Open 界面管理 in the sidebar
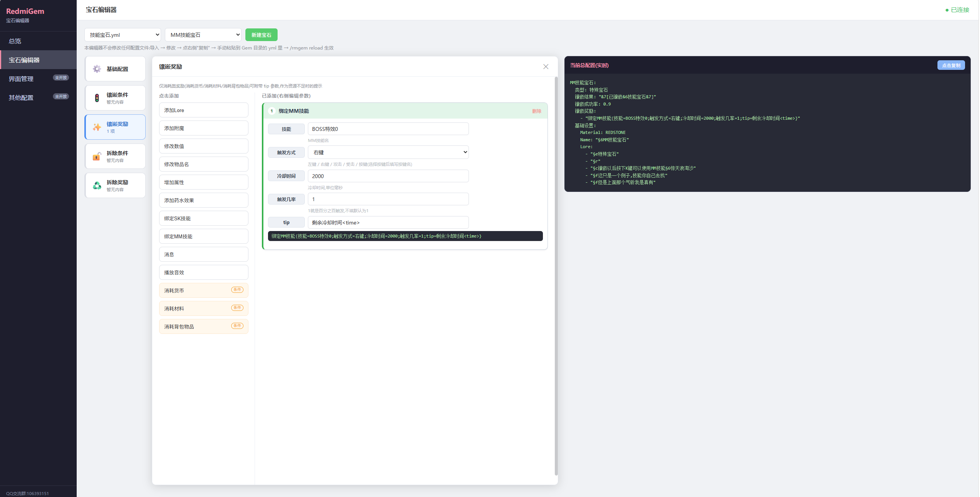This screenshot has height=497, width=980. pyautogui.click(x=38, y=79)
